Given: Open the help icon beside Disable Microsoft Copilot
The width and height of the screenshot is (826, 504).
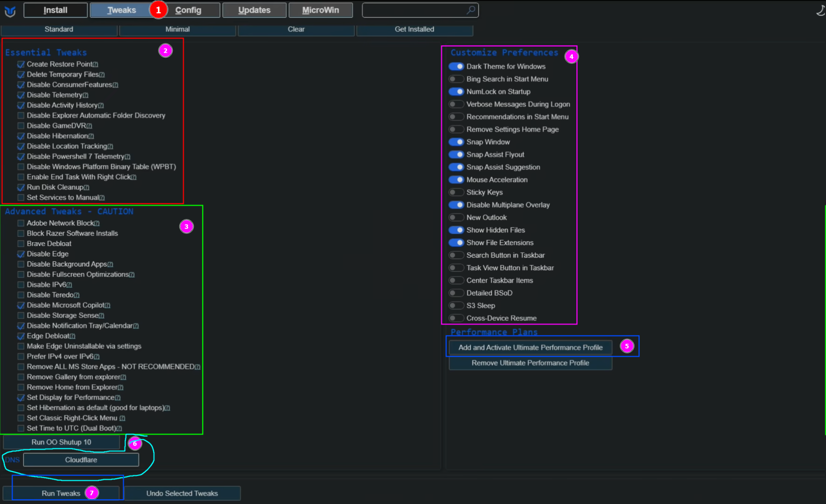Looking at the screenshot, I should pos(108,306).
